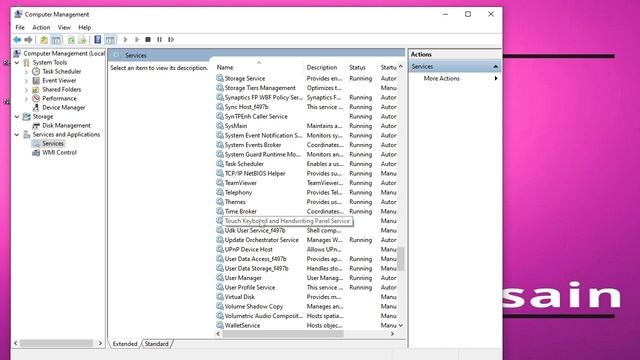Click the gear icon beside WalletService
The image size is (640, 360).
click(220, 325)
